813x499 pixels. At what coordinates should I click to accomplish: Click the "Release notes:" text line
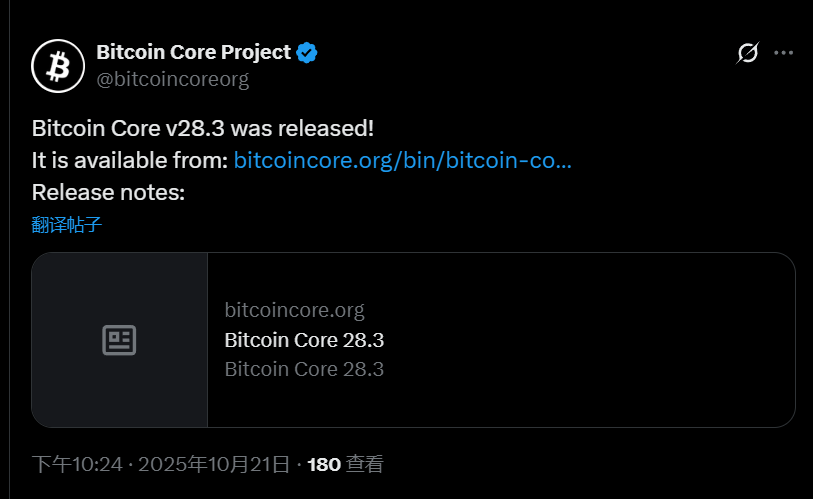pyautogui.click(x=108, y=192)
